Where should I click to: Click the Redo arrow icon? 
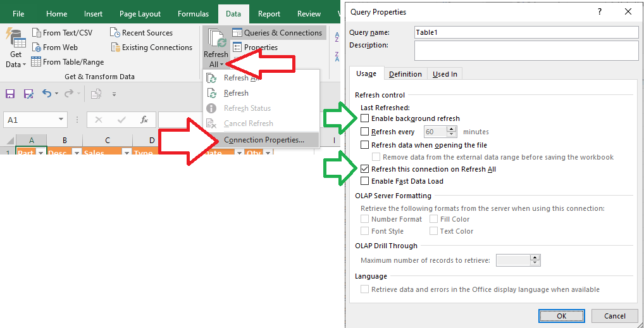click(x=68, y=94)
